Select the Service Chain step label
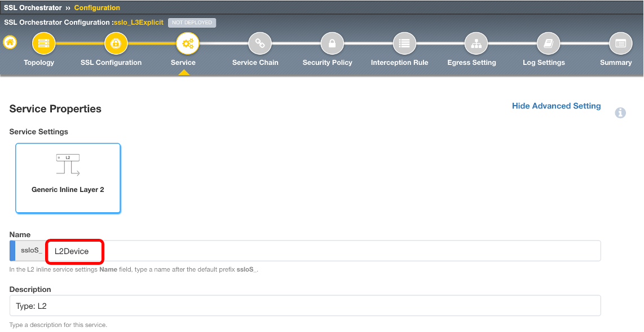644x332 pixels. coord(255,63)
